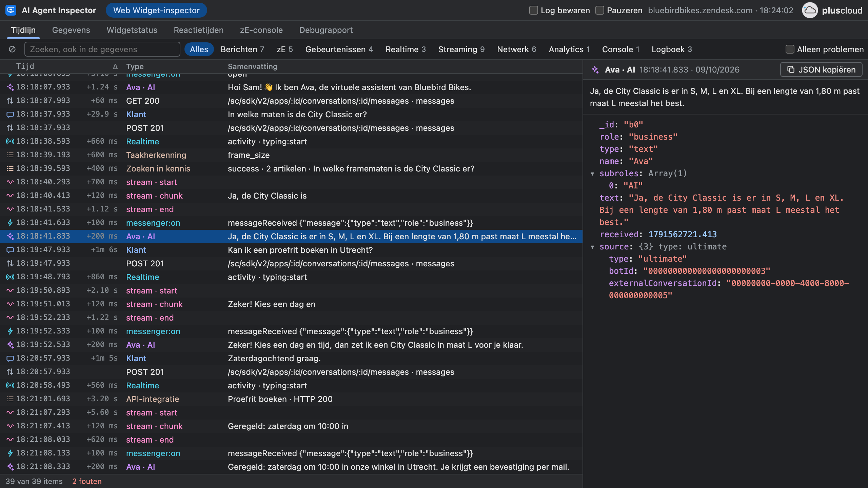
Task: Select the Alles filter chip
Action: (199, 49)
